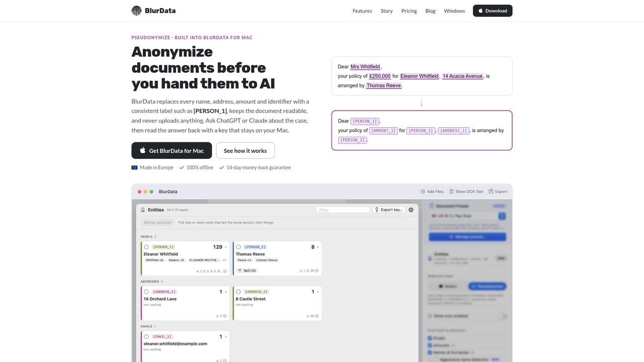Open page arrow on 8 Castle Street card
Screen dimensions: 644x362
317,316
